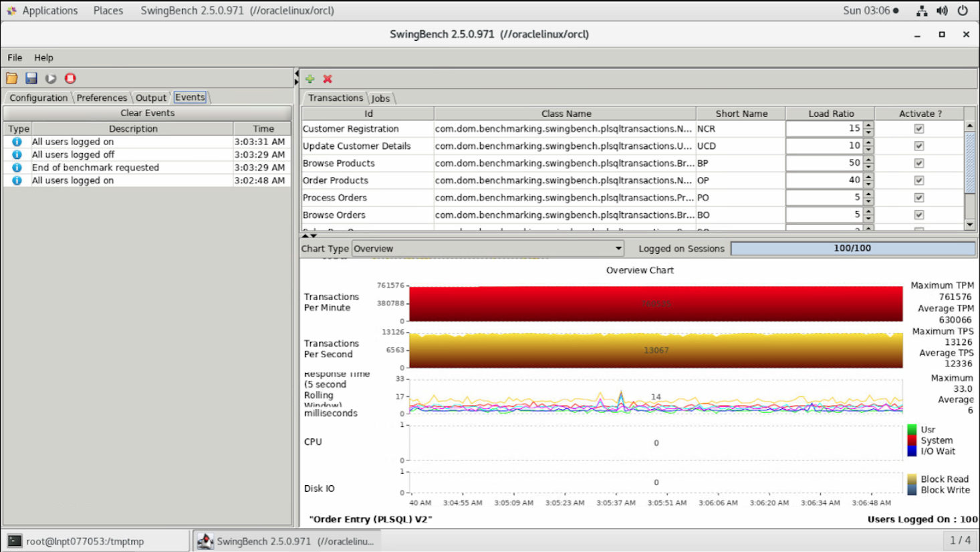Collapse the transactions pane via splitter arrows

coord(305,235)
